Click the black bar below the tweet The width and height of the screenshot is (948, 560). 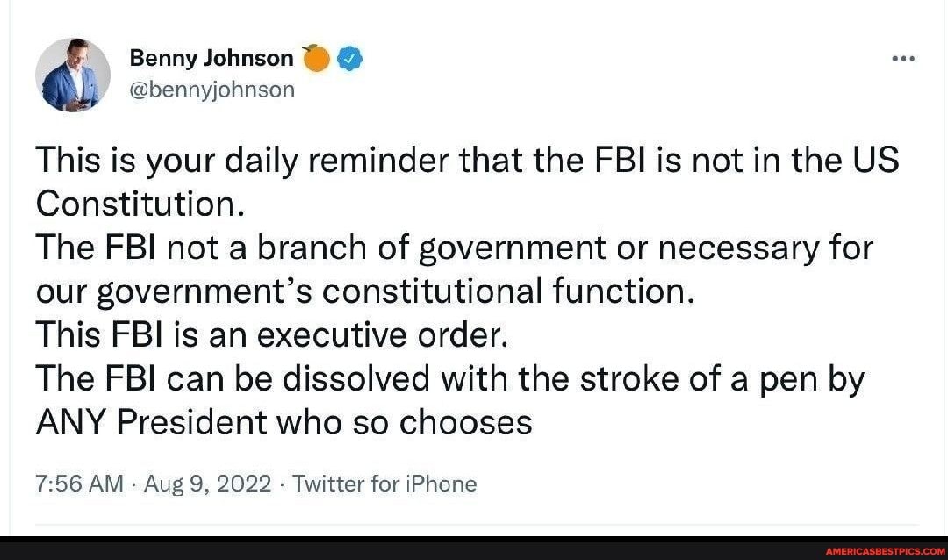(439, 549)
